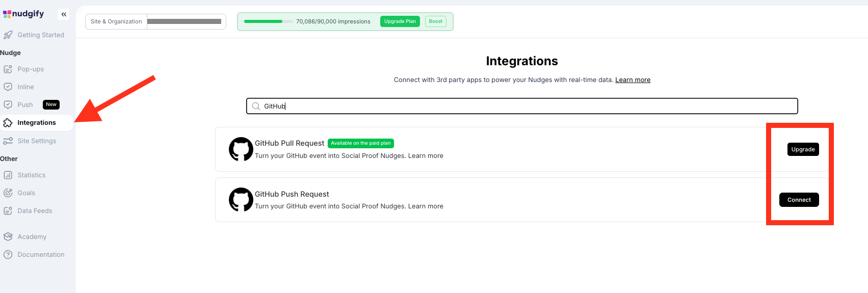Open Site Settings

(37, 141)
